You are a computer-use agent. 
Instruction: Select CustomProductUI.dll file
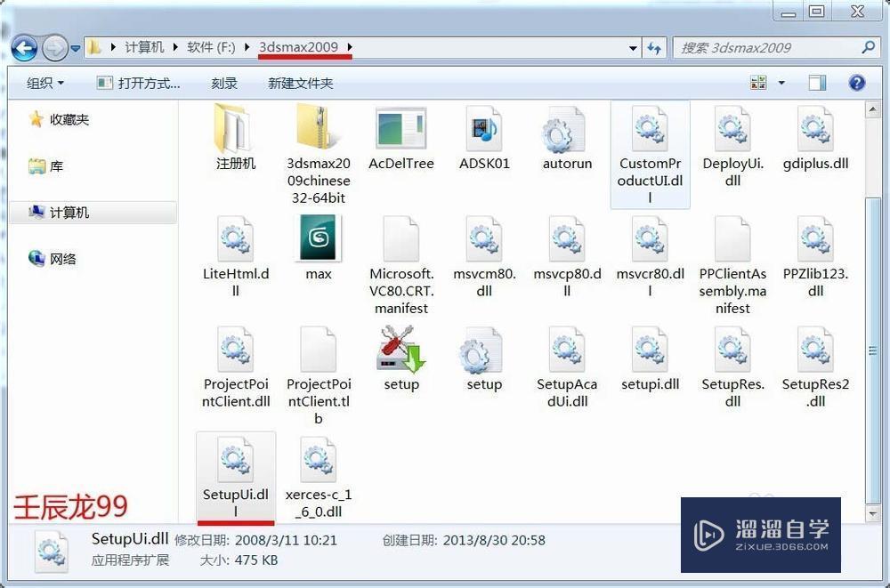(650, 155)
